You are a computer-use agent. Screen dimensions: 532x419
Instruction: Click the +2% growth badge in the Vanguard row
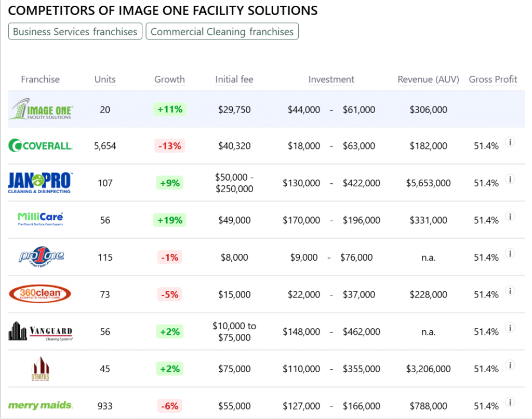click(x=170, y=332)
